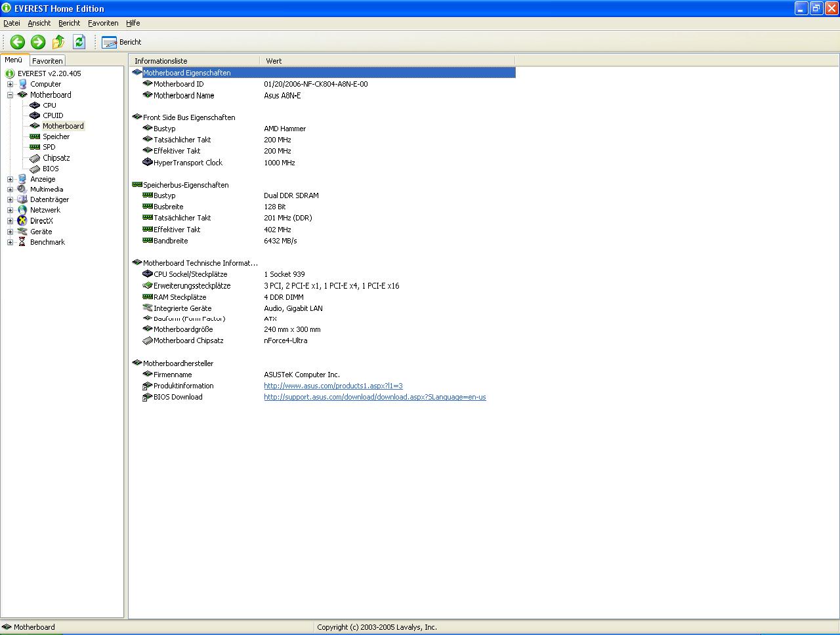Image resolution: width=840 pixels, height=635 pixels.
Task: Click the Refresh toolbar icon
Action: (x=79, y=42)
